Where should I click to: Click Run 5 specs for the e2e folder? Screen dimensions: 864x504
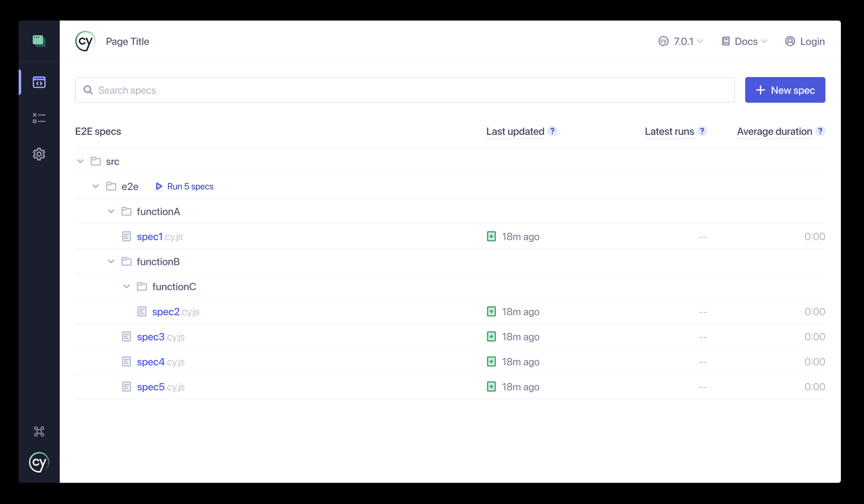point(184,186)
